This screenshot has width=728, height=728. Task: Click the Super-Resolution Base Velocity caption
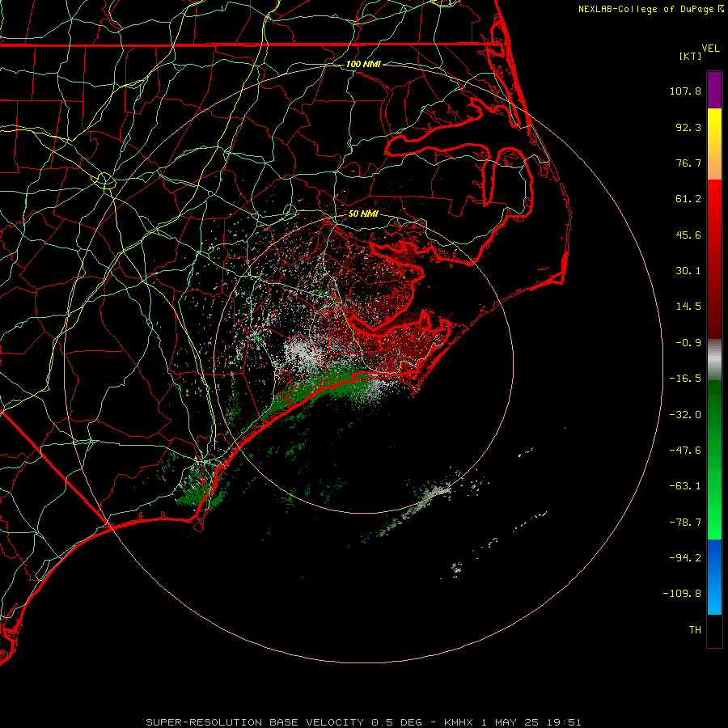(363, 722)
